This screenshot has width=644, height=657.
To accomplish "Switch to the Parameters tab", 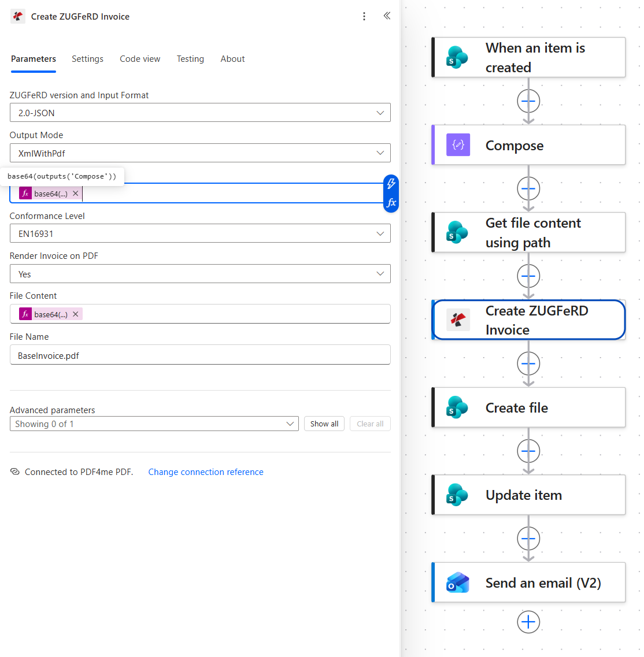I will 34,59.
